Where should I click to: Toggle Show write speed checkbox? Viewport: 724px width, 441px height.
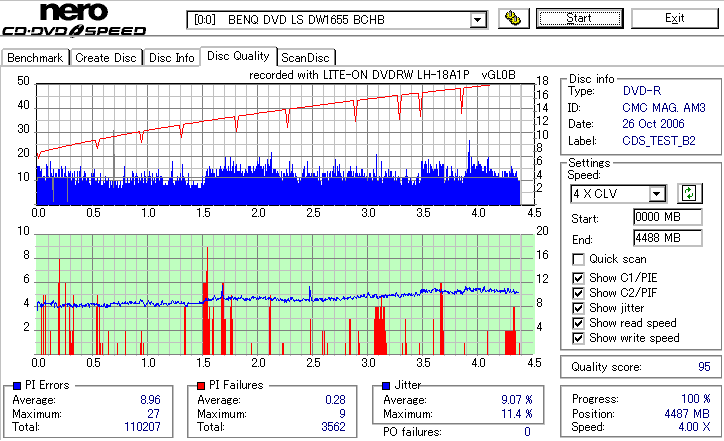[578, 338]
